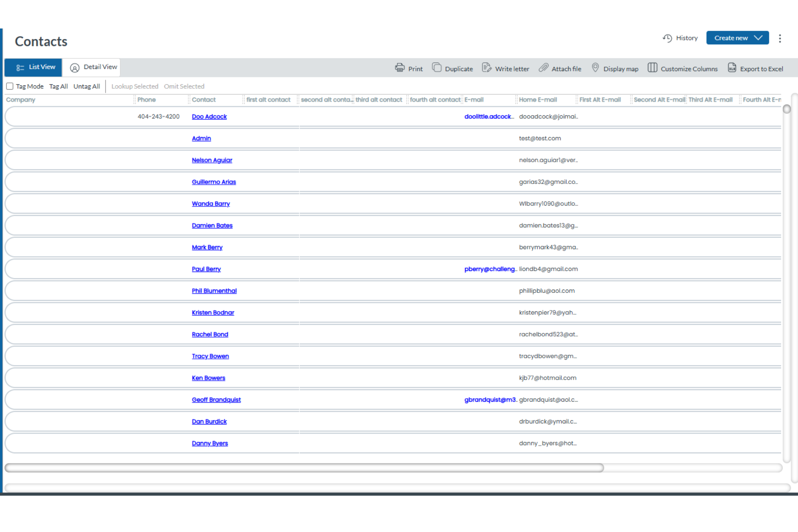Click the List View list icon
This screenshot has width=798, height=532.
click(x=20, y=67)
